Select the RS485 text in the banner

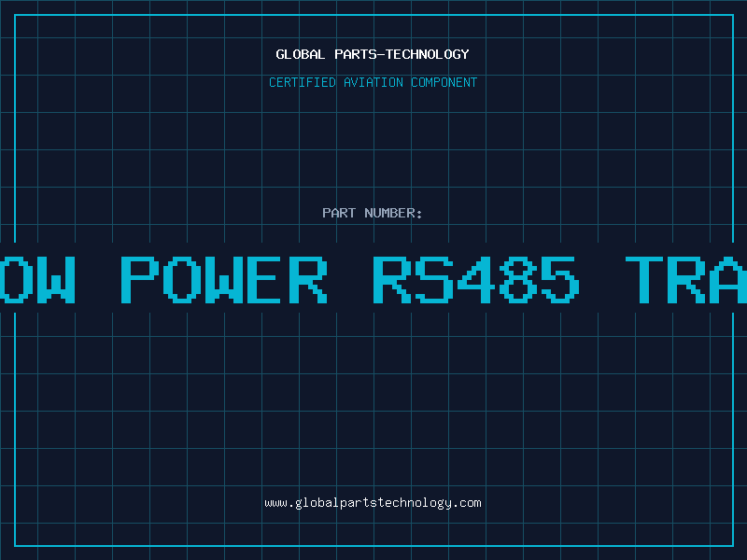476,279
